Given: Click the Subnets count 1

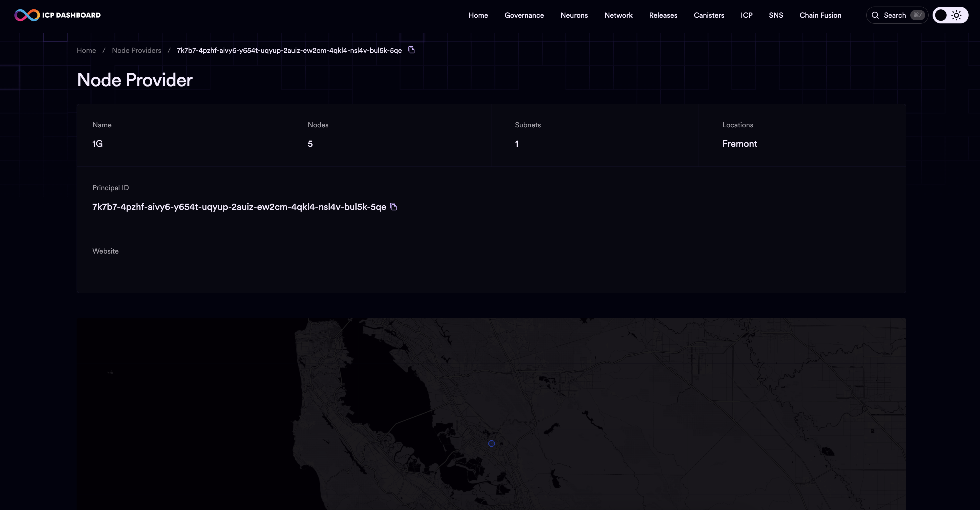Looking at the screenshot, I should click(x=517, y=144).
